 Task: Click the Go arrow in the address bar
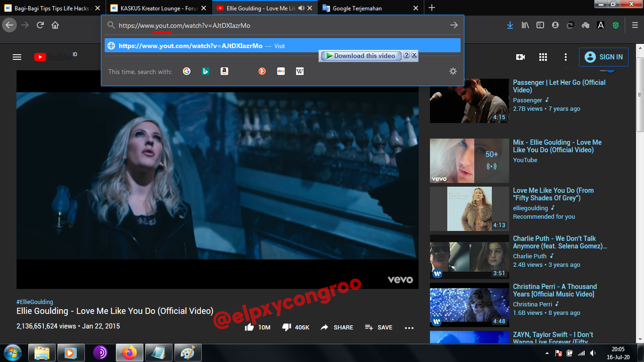[x=454, y=25]
